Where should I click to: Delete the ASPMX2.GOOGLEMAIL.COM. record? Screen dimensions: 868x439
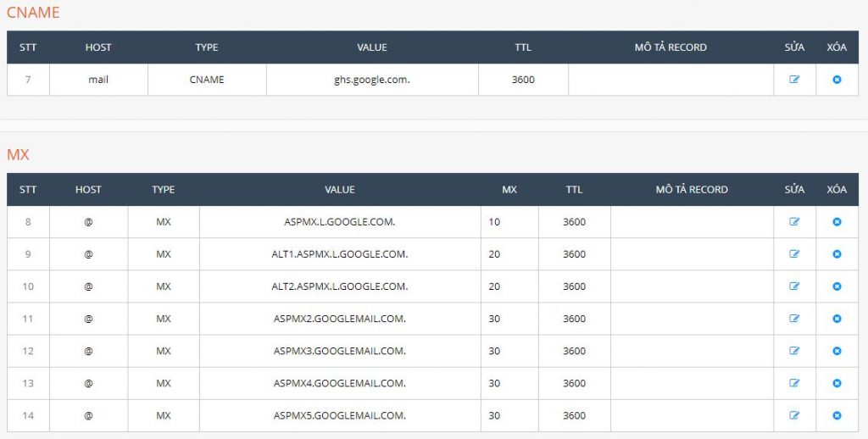click(x=837, y=319)
